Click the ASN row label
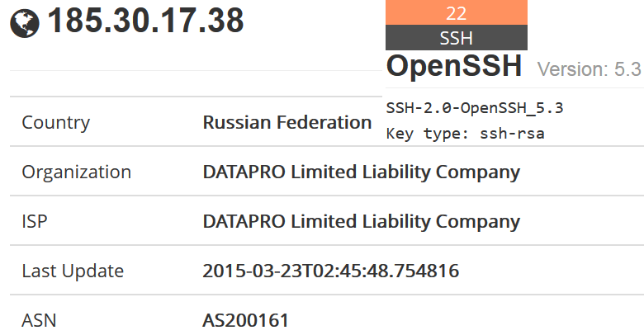This screenshot has height=335, width=644. tap(39, 320)
